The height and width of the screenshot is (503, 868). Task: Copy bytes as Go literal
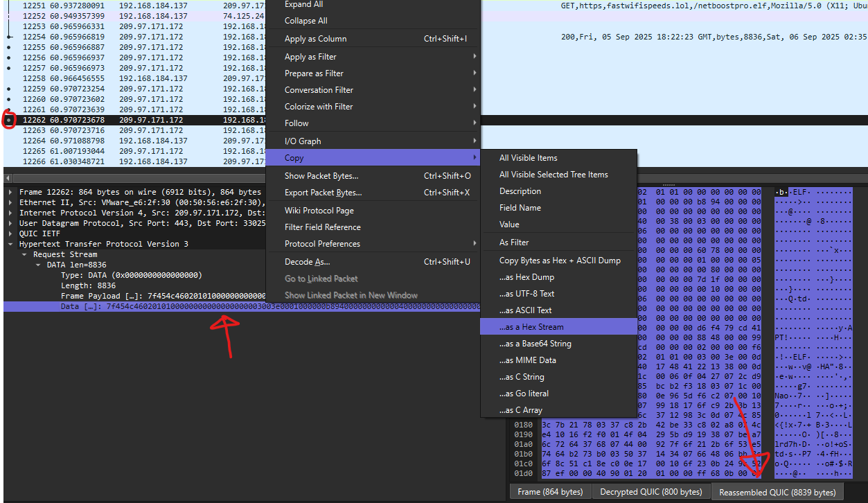558,394
